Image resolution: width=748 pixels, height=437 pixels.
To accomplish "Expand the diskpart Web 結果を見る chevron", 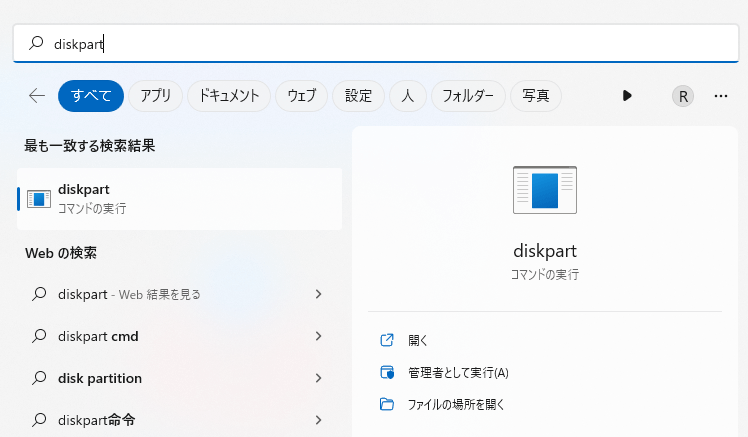I will (318, 294).
